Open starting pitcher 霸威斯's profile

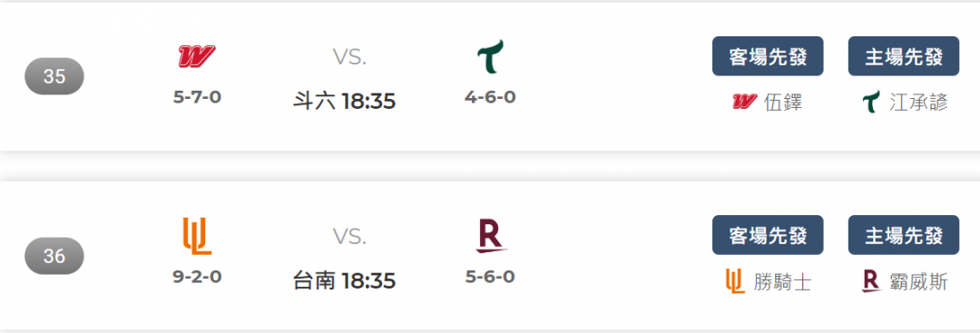[x=918, y=282]
